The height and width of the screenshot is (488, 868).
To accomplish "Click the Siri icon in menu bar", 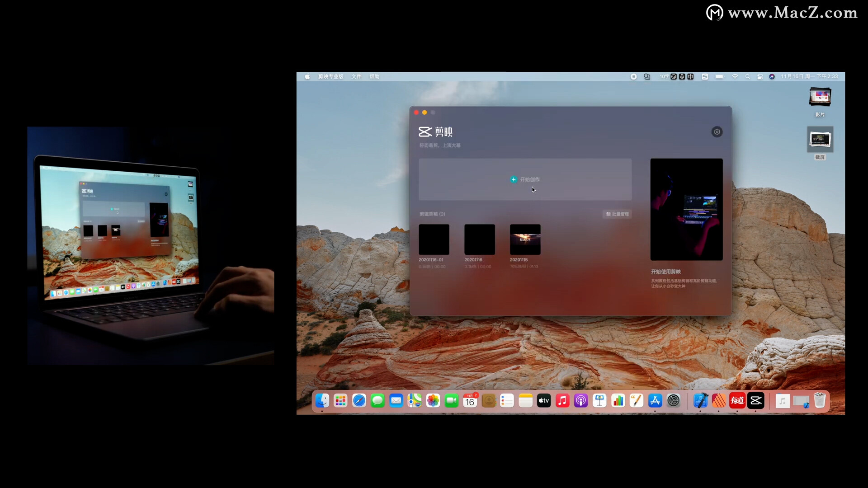I will (772, 77).
